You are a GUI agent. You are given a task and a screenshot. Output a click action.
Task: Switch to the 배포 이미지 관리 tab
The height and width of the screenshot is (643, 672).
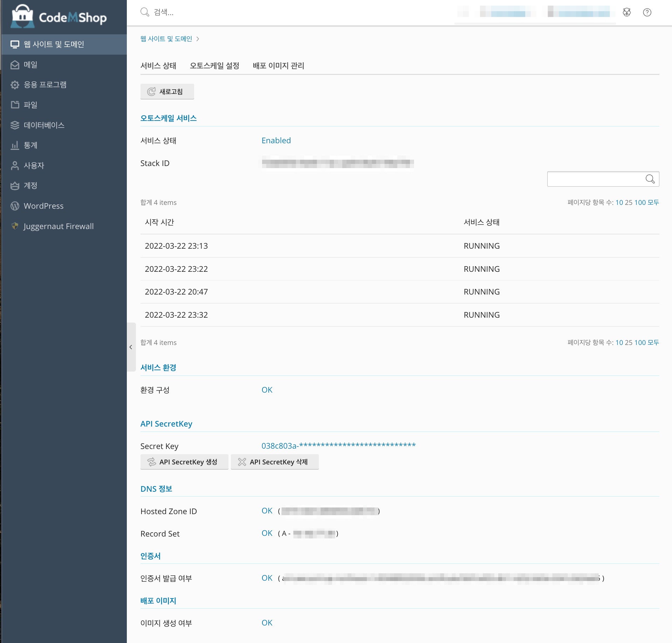pyautogui.click(x=278, y=65)
